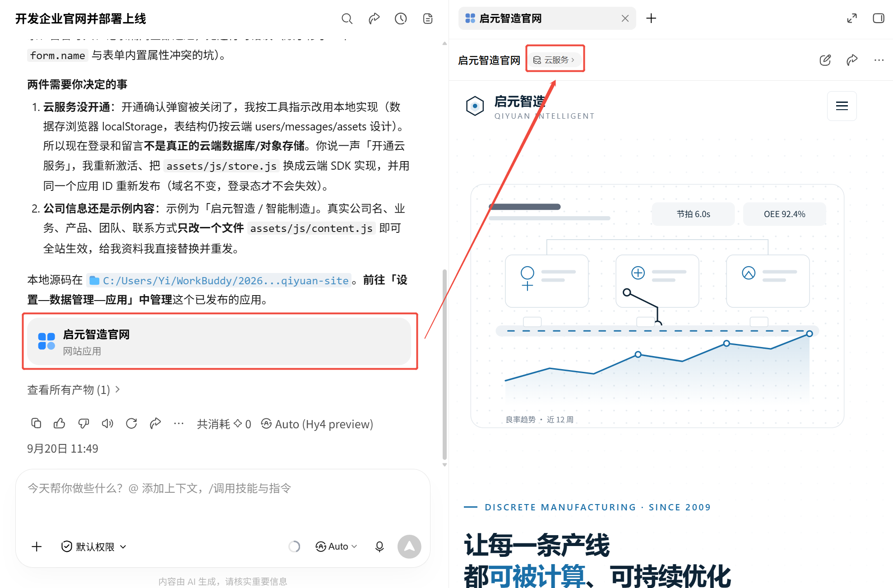Share the 启元智造官网 app from preview toolbar
893x588 pixels.
[852, 60]
